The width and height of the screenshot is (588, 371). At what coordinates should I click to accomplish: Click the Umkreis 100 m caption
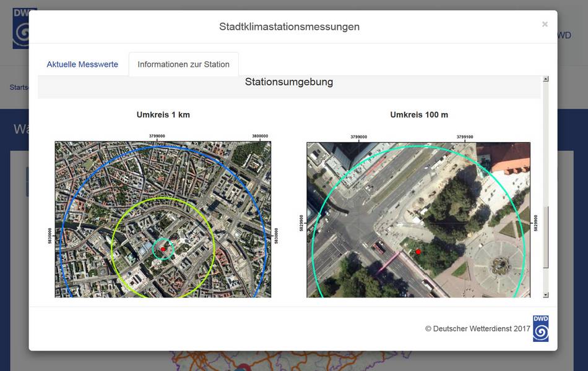pyautogui.click(x=419, y=115)
